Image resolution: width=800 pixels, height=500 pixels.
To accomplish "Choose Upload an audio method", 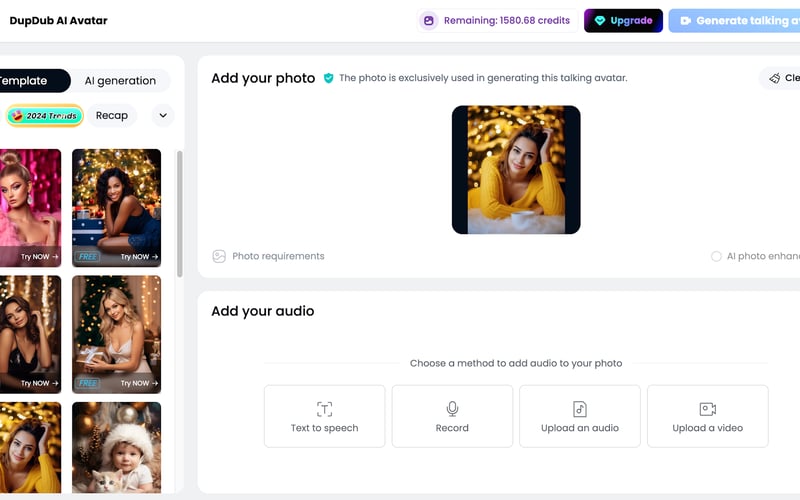I will coord(580,416).
